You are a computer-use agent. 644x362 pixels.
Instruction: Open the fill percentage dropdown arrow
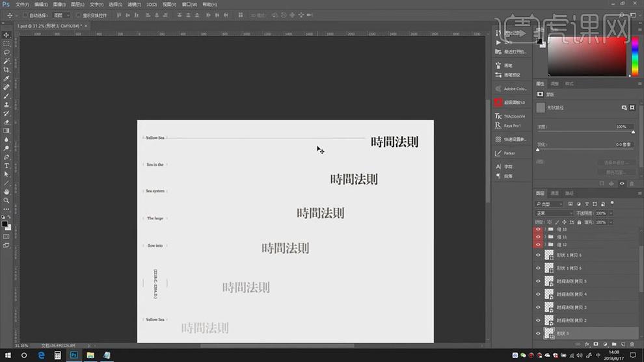(611, 222)
